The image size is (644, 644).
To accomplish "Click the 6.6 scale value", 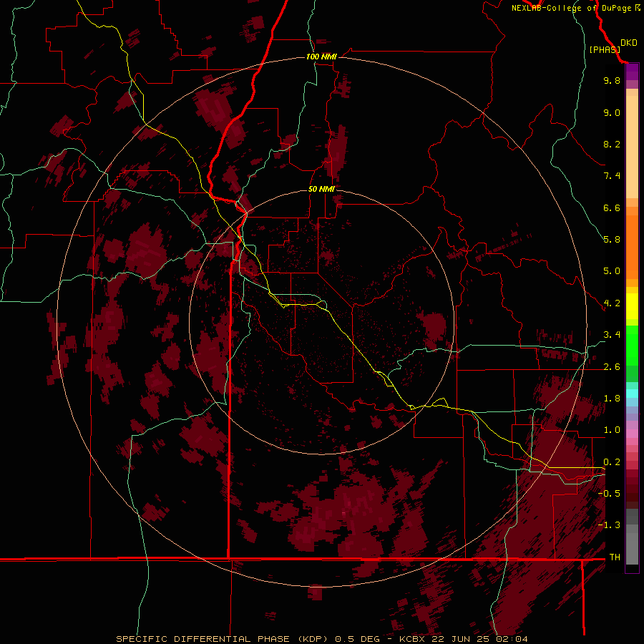I will pos(612,208).
